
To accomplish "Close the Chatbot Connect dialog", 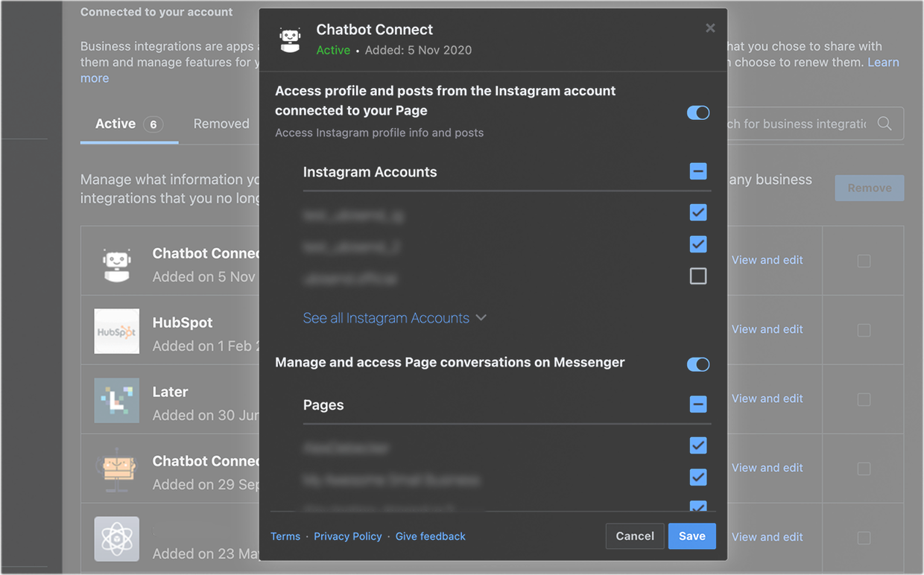I will 710,28.
